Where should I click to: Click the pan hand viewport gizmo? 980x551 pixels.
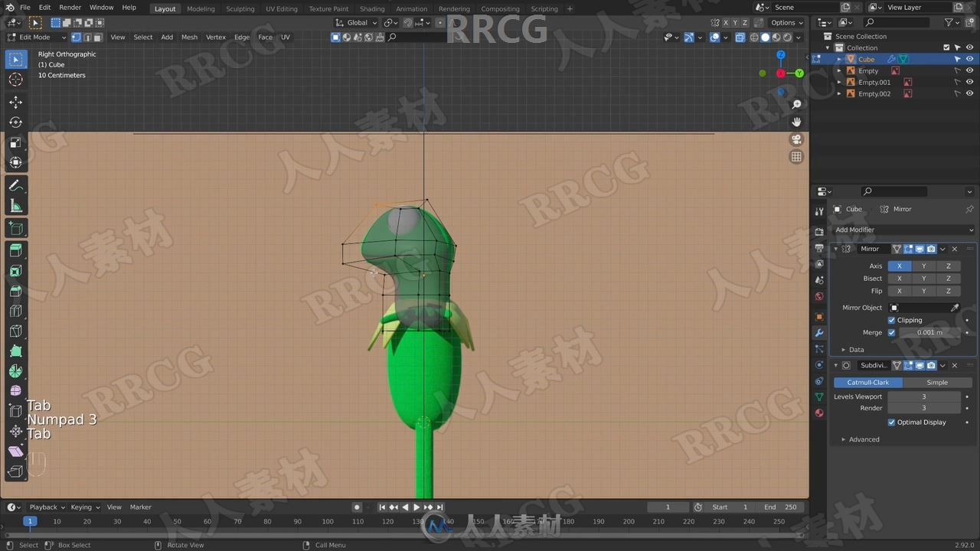796,122
